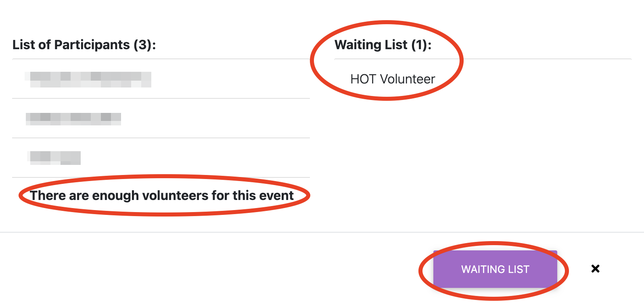Close the dialog with the X icon
Viewport: 644px width, 304px height.
click(595, 269)
